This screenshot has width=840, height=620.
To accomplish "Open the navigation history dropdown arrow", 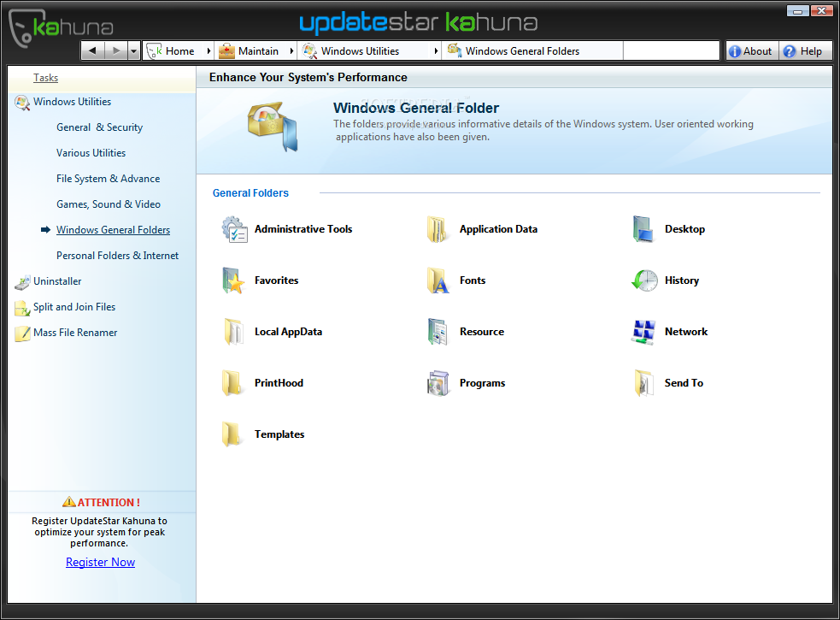I will pos(134,51).
